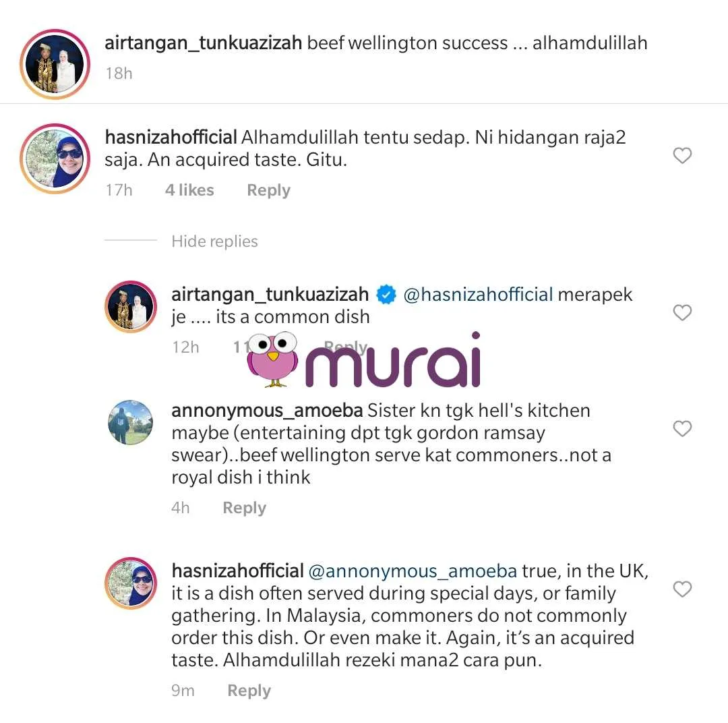The height and width of the screenshot is (723, 728).
Task: Collapse thread with Hide replies
Action: click(214, 241)
